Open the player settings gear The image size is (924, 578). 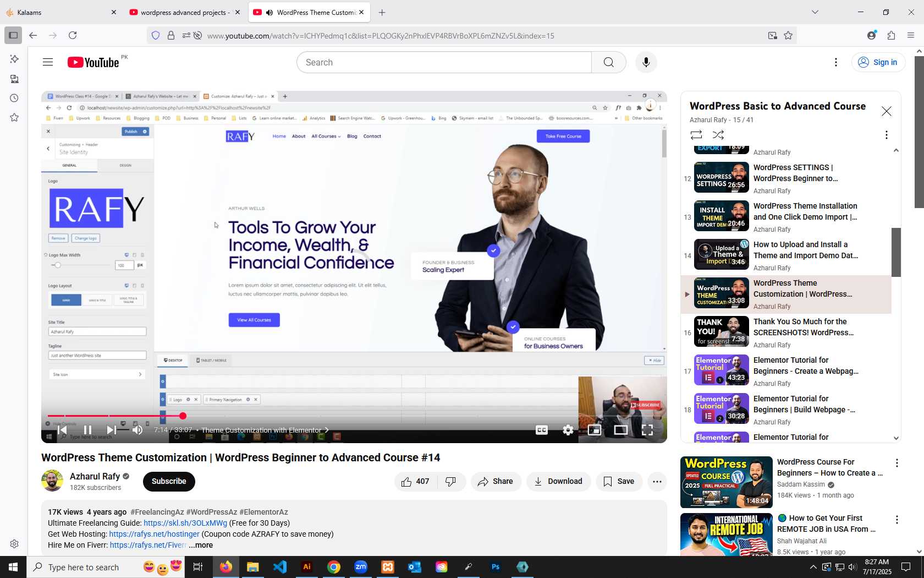click(568, 430)
